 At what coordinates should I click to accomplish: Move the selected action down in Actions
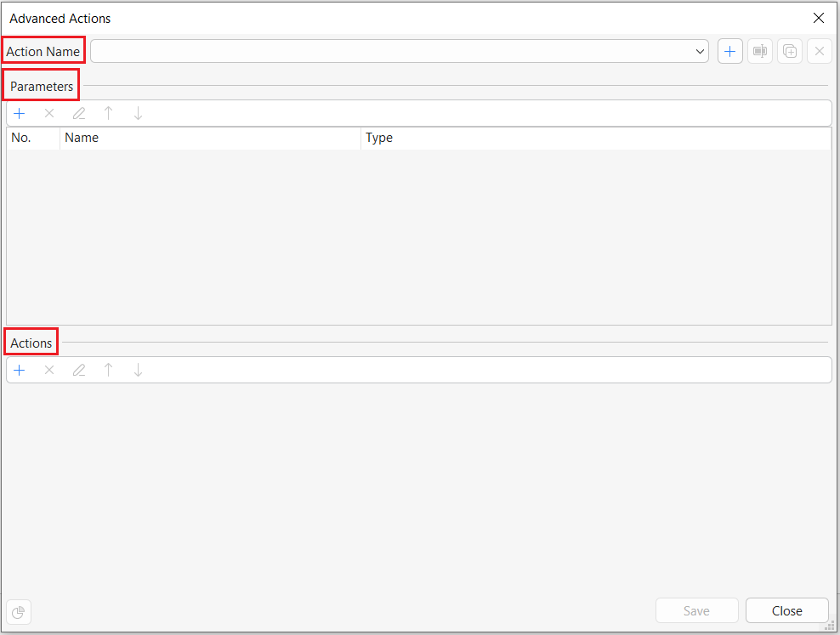[x=137, y=370]
